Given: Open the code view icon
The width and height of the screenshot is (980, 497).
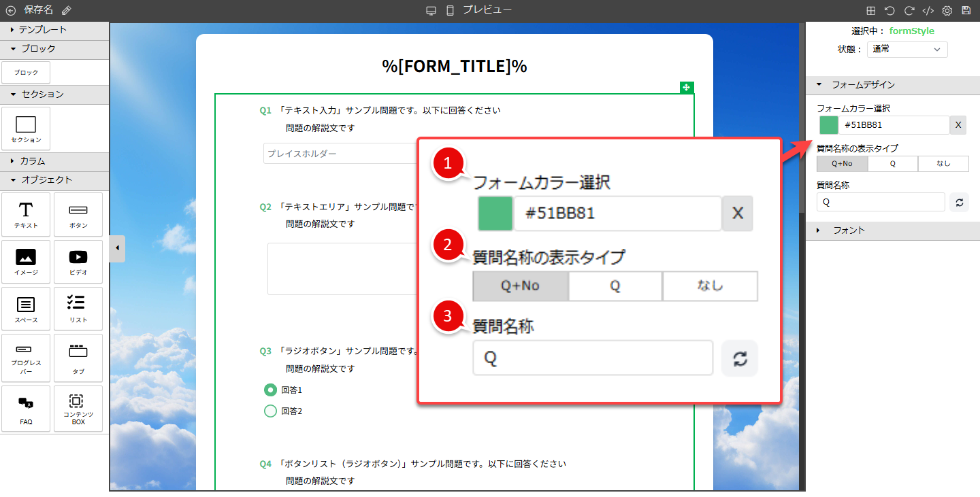Looking at the screenshot, I should coord(928,11).
